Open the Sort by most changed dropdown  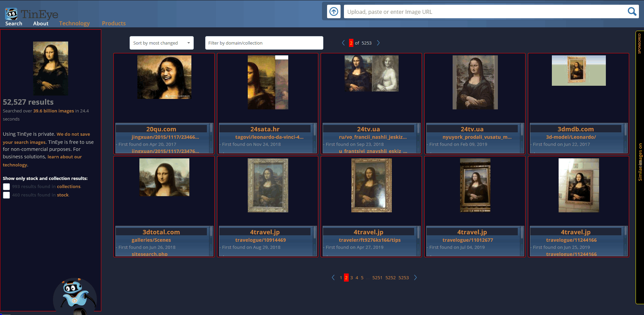162,43
